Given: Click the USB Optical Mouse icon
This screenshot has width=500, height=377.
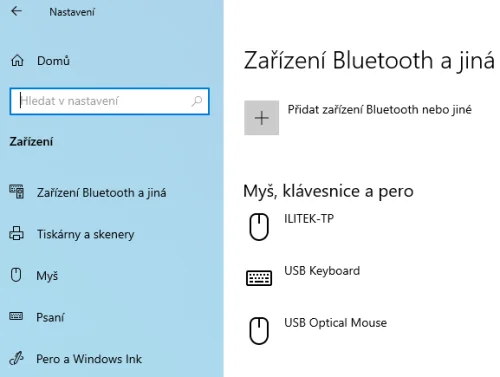Looking at the screenshot, I should point(259,331).
